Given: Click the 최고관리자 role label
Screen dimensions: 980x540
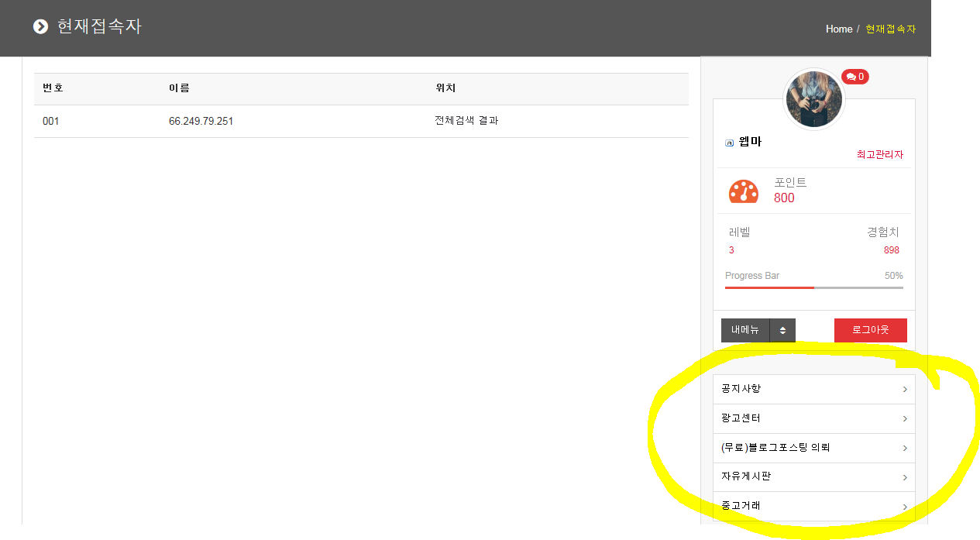Looking at the screenshot, I should 880,155.
